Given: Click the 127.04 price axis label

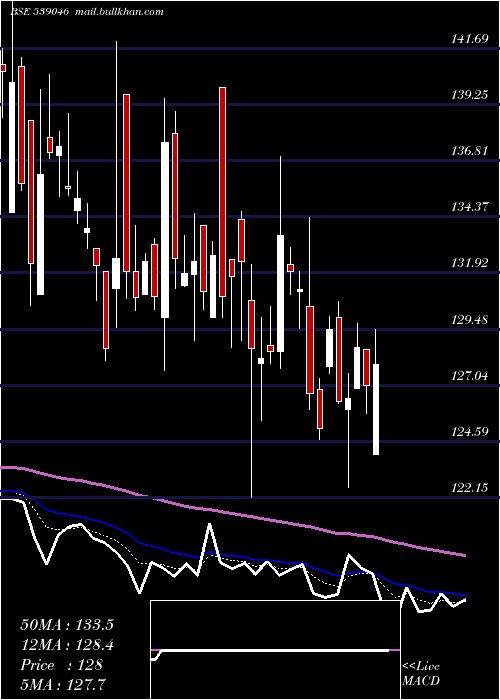Looking at the screenshot, I should (470, 375).
